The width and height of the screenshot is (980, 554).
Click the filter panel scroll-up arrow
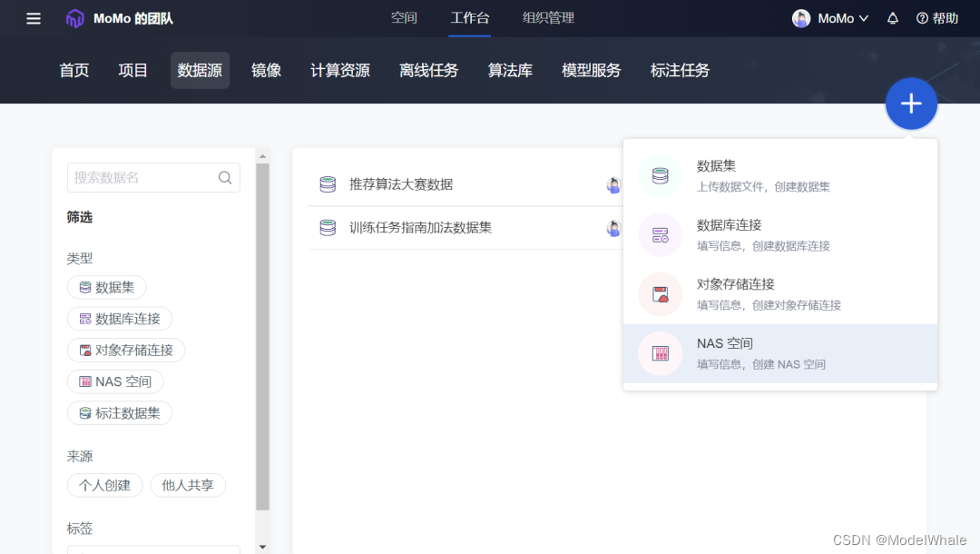tap(262, 156)
